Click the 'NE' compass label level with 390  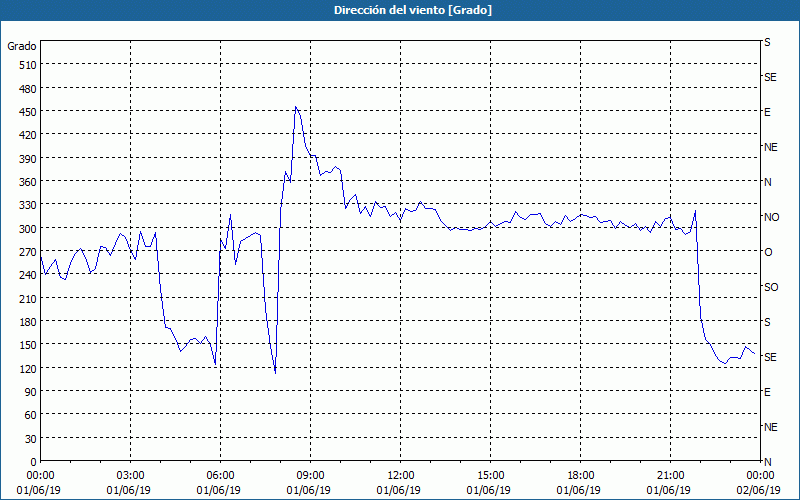[x=770, y=147]
